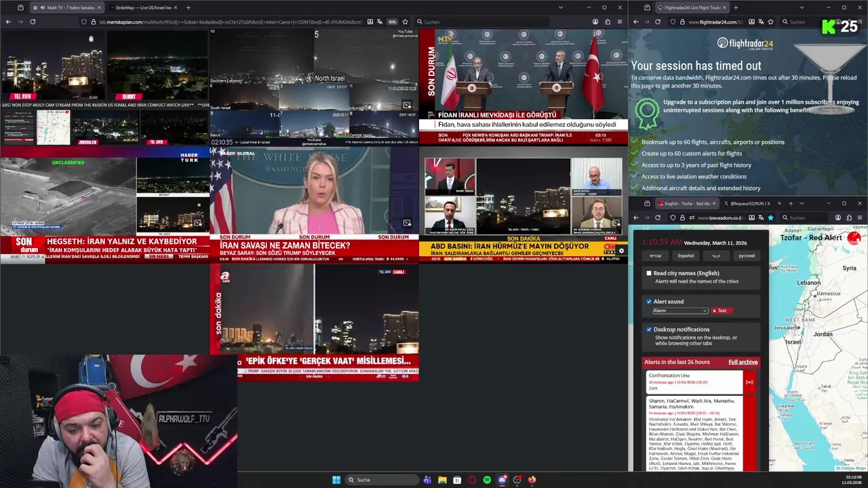
Task: Click the Flightradar24 address bar URL
Action: [715, 22]
